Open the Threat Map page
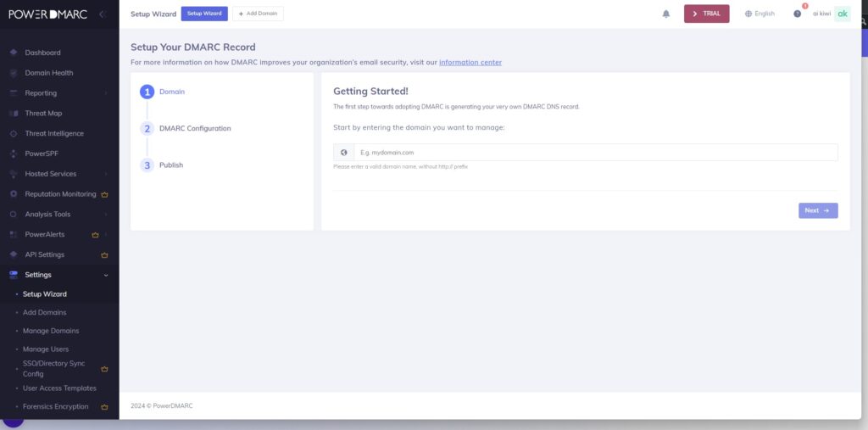 (43, 113)
